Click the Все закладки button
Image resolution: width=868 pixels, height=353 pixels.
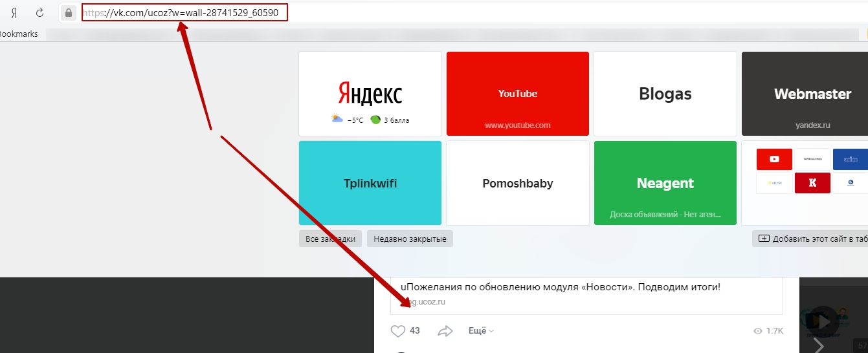pyautogui.click(x=330, y=239)
